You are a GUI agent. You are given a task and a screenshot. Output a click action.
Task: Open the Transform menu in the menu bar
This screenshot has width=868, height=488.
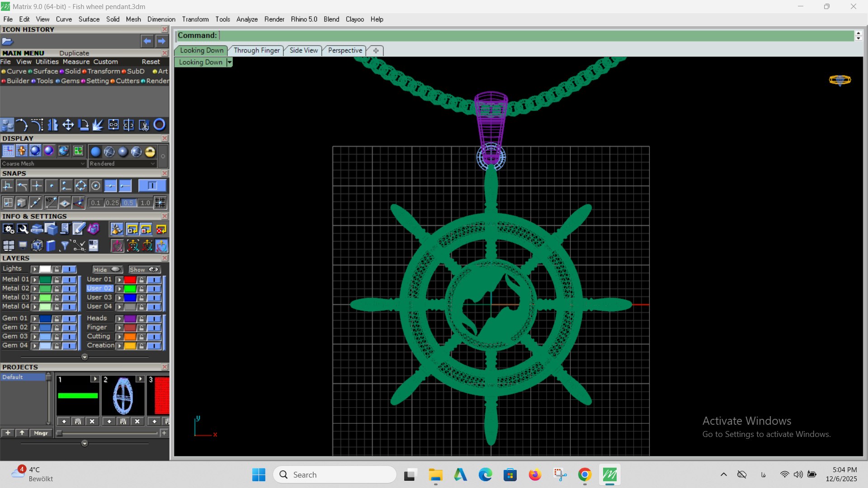pyautogui.click(x=195, y=19)
